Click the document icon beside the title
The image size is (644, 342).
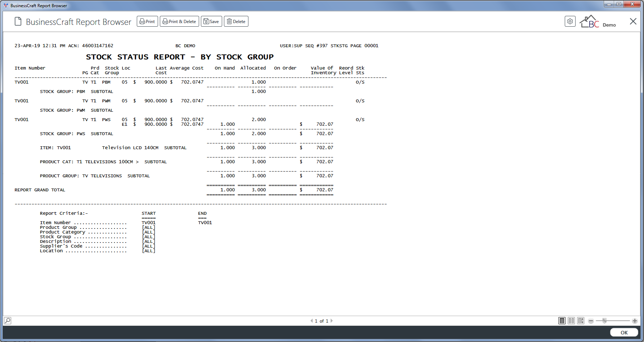coord(18,22)
